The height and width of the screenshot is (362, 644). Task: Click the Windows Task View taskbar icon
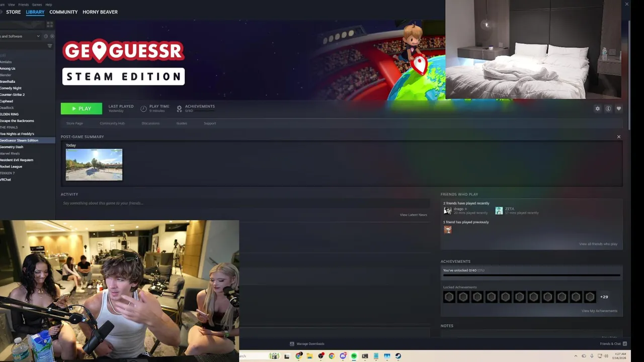pyautogui.click(x=287, y=356)
